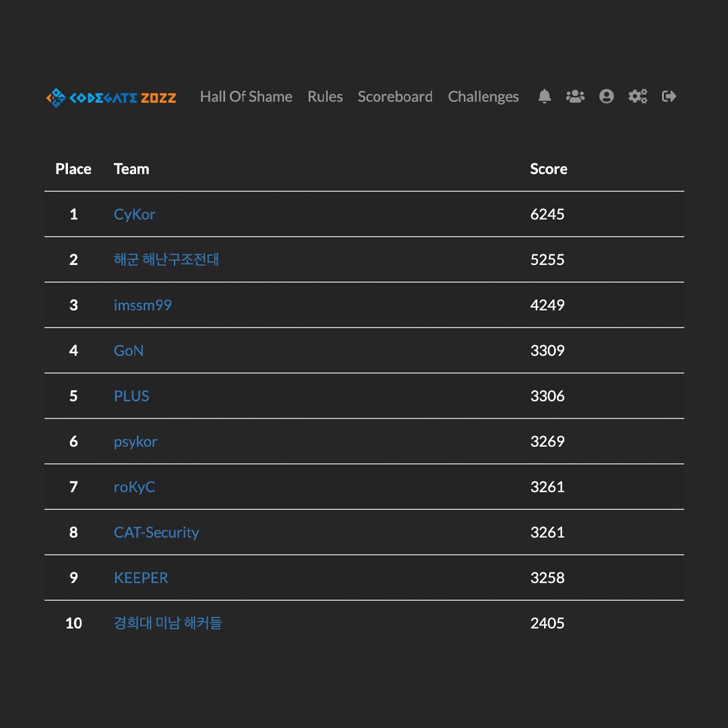The width and height of the screenshot is (728, 728).
Task: Select the score 3306
Action: 547,396
